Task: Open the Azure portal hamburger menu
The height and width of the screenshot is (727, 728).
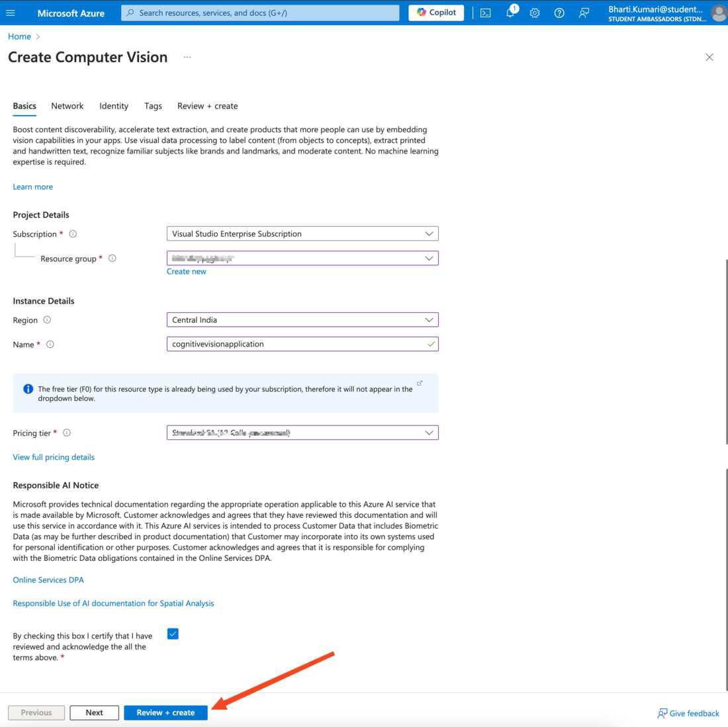Action: (x=10, y=13)
